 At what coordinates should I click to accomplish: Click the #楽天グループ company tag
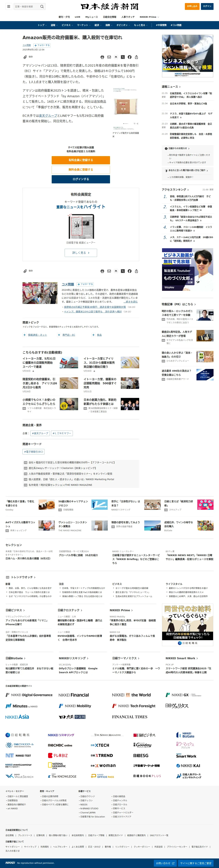[x=40, y=433]
